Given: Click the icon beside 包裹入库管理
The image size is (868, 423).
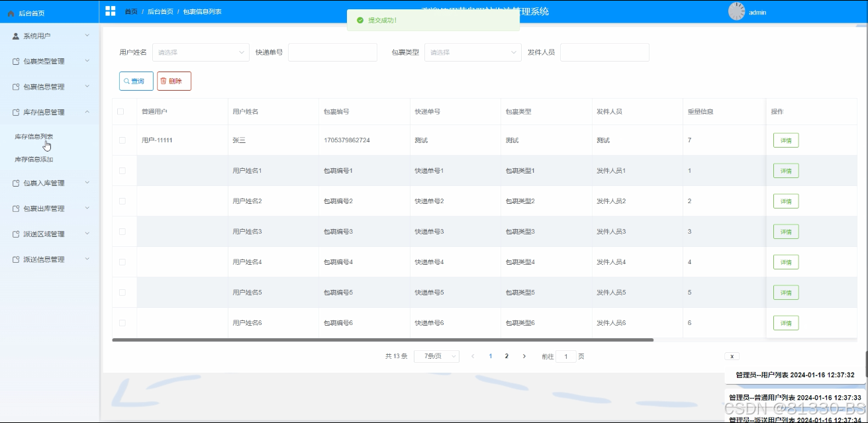Looking at the screenshot, I should (16, 183).
